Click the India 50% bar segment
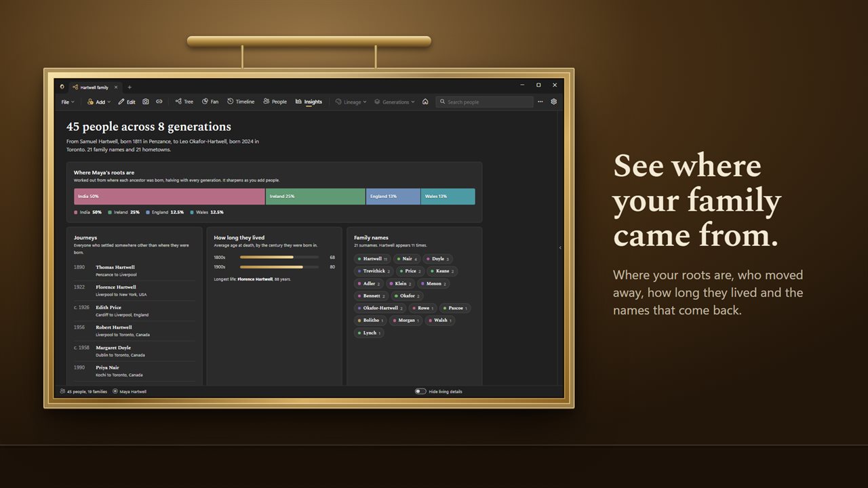 [170, 197]
